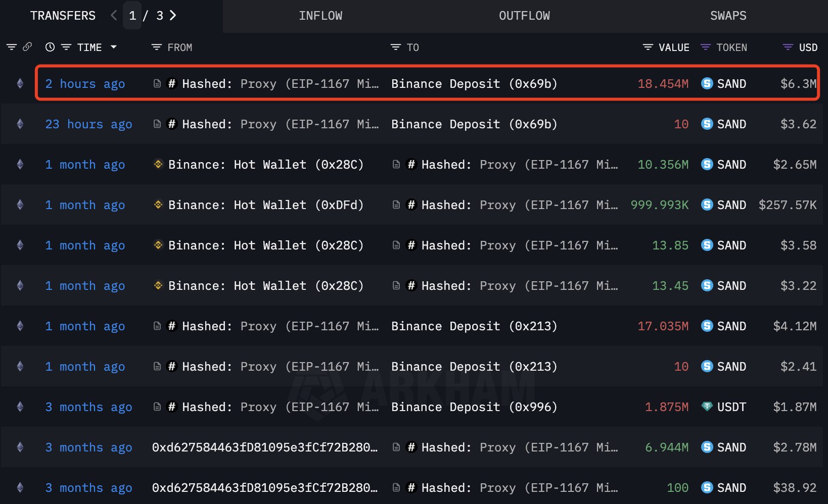828x504 pixels.
Task: Open Binance Deposit (0x69b) in the $3.62 row
Action: [474, 124]
